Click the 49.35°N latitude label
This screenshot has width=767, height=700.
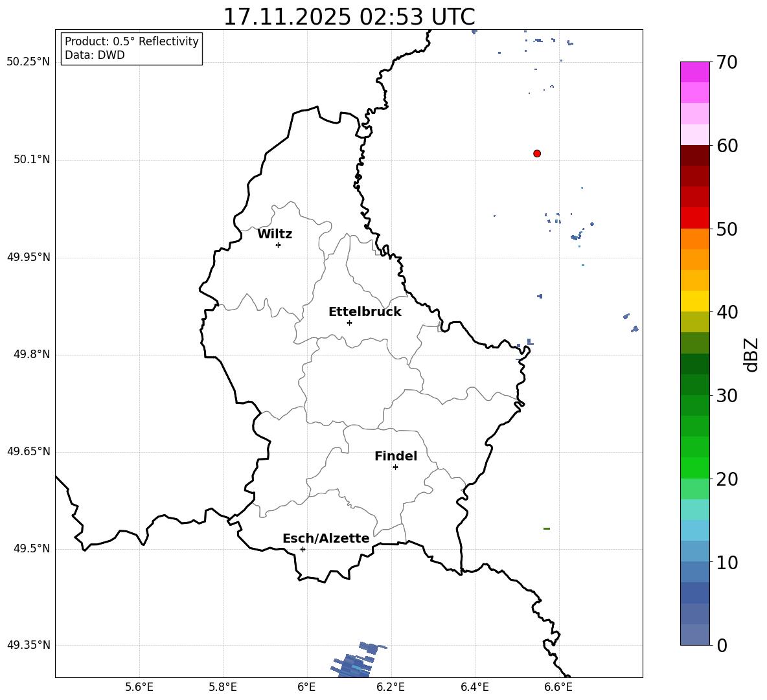(29, 645)
